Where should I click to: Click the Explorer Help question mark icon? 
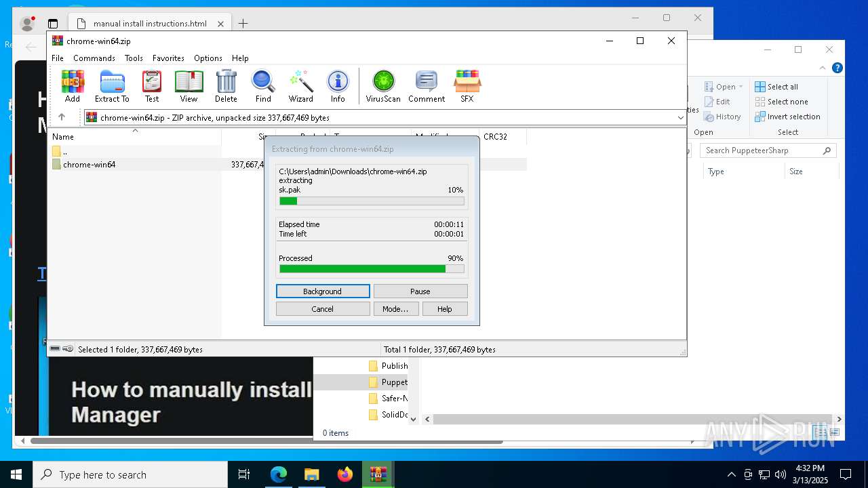click(837, 68)
